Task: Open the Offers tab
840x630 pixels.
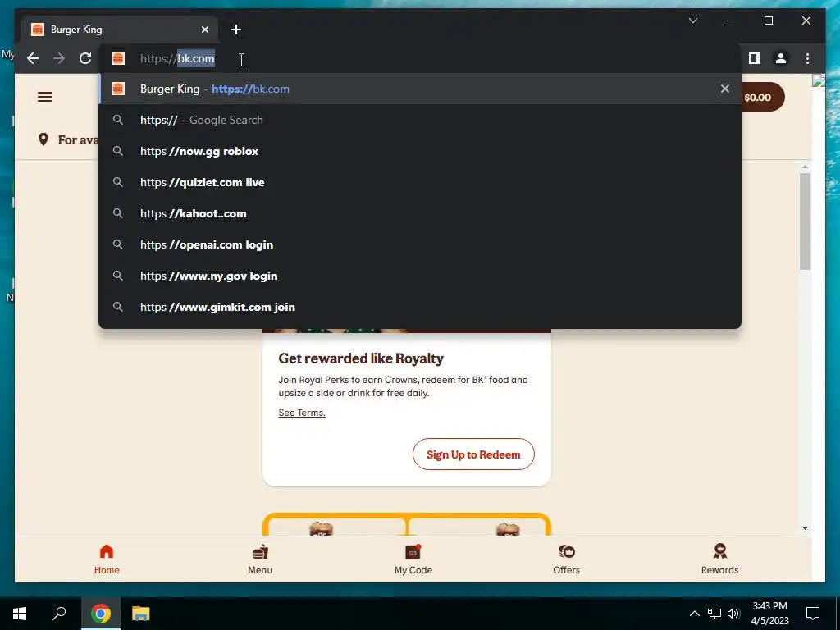Action: 566,559
